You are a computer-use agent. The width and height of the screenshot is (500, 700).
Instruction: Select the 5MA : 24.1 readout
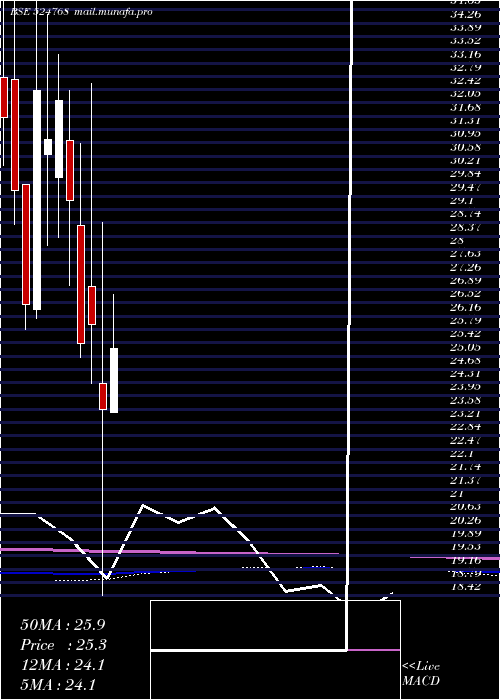(58, 684)
